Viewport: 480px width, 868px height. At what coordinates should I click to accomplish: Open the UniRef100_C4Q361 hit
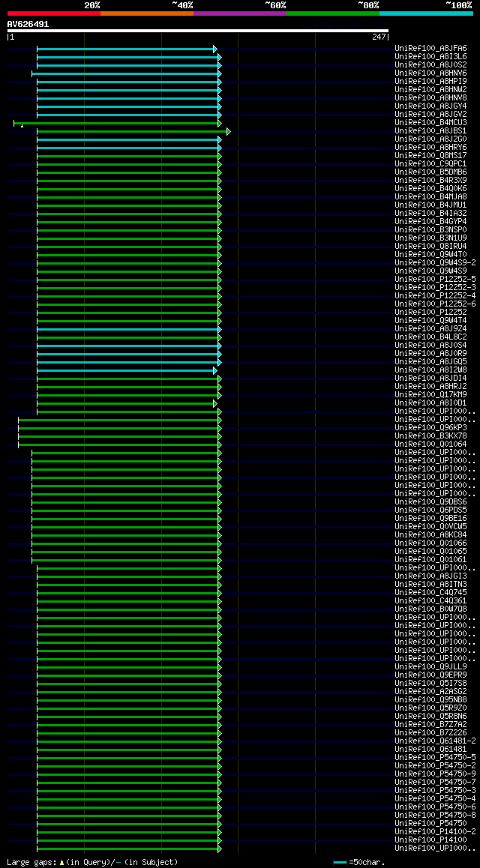coord(430,600)
